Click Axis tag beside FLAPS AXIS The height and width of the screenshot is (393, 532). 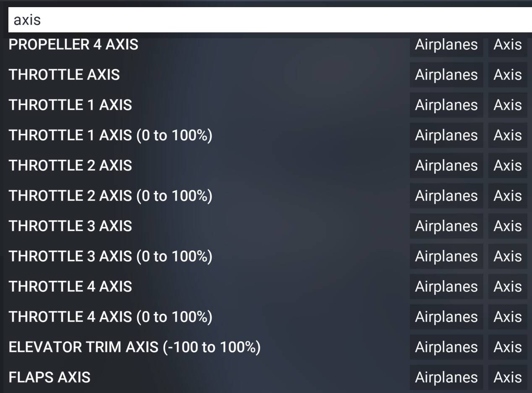tap(508, 377)
